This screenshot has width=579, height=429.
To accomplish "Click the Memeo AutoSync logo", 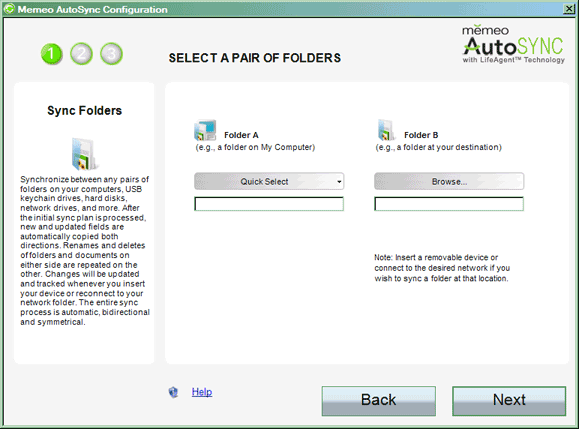I will click(513, 44).
